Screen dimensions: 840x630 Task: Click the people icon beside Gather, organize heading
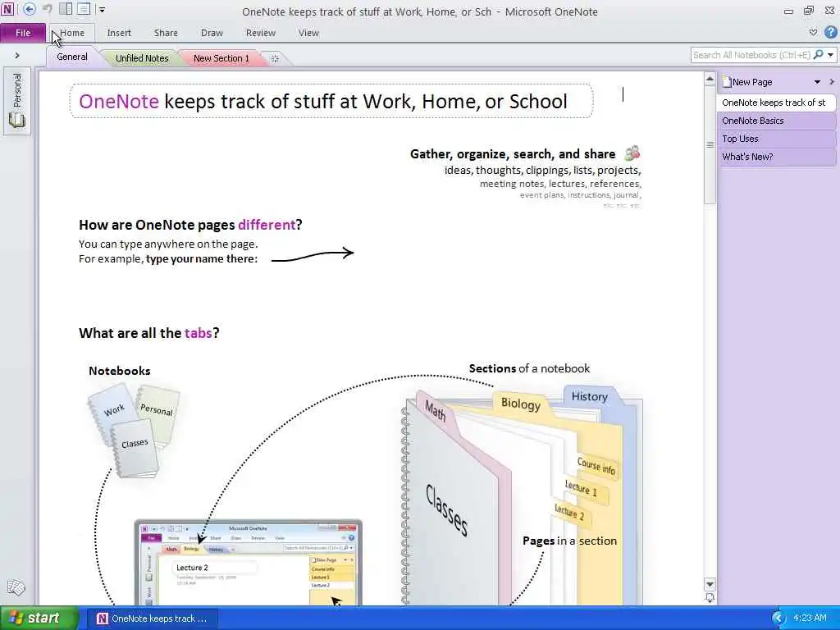pos(632,153)
